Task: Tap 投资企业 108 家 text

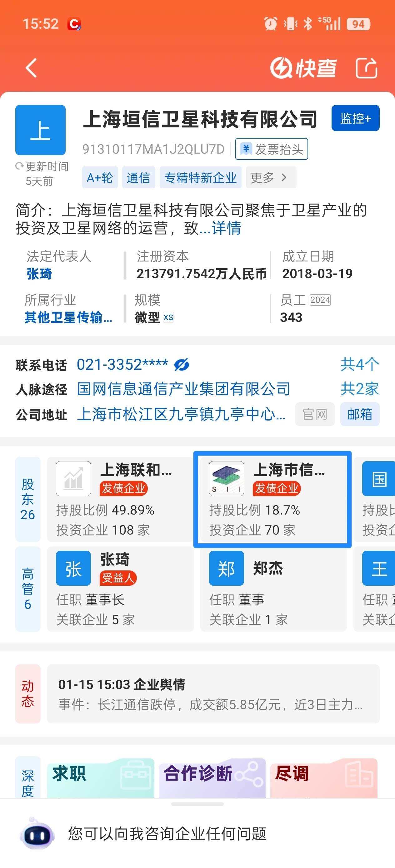Action: [103, 530]
